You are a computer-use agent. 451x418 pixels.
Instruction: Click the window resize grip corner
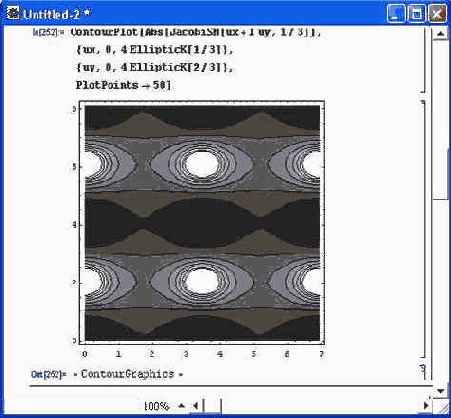tap(441, 406)
